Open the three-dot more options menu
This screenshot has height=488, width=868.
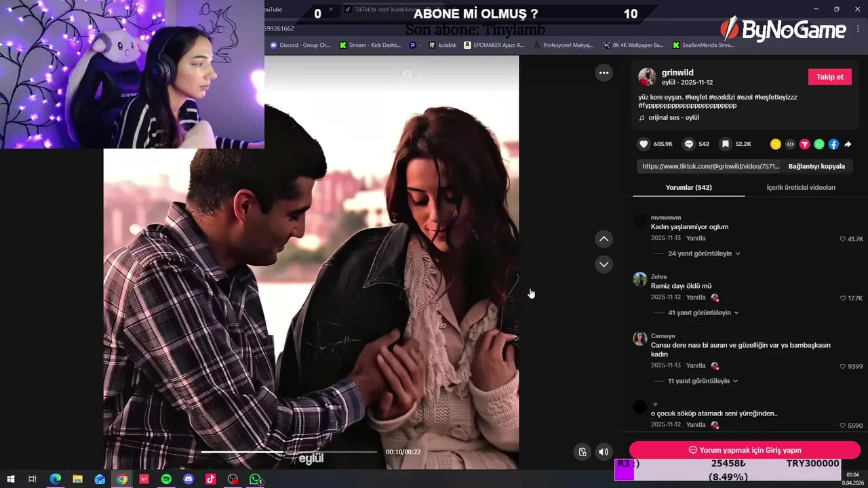coord(604,73)
